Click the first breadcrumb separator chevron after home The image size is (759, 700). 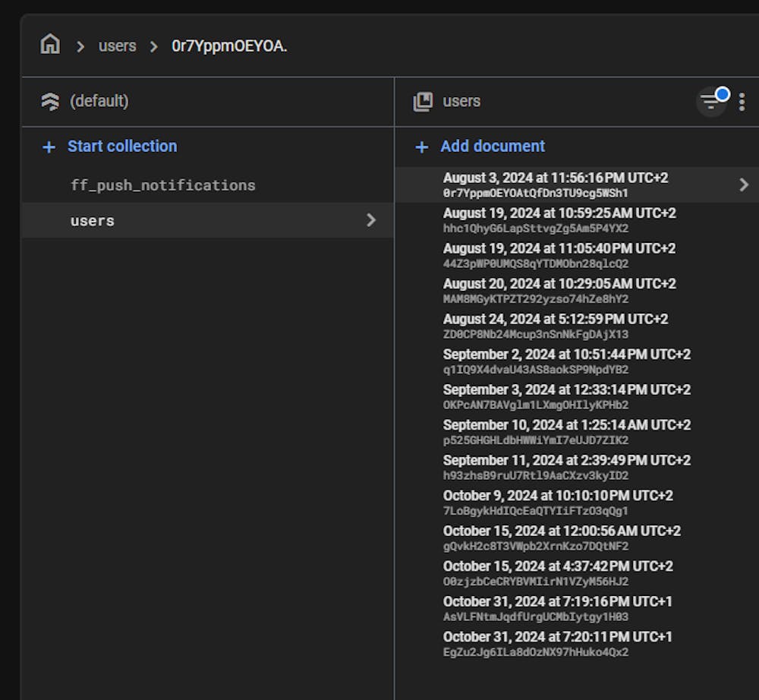pos(80,46)
